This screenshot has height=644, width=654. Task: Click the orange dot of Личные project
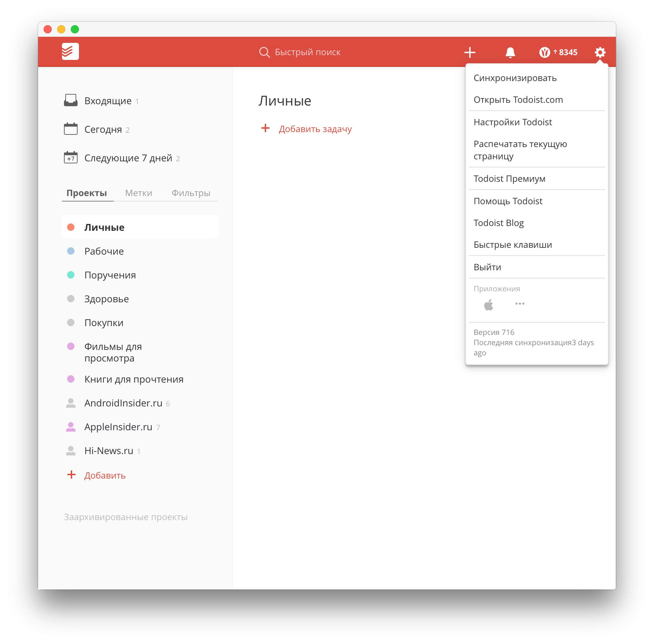71,227
